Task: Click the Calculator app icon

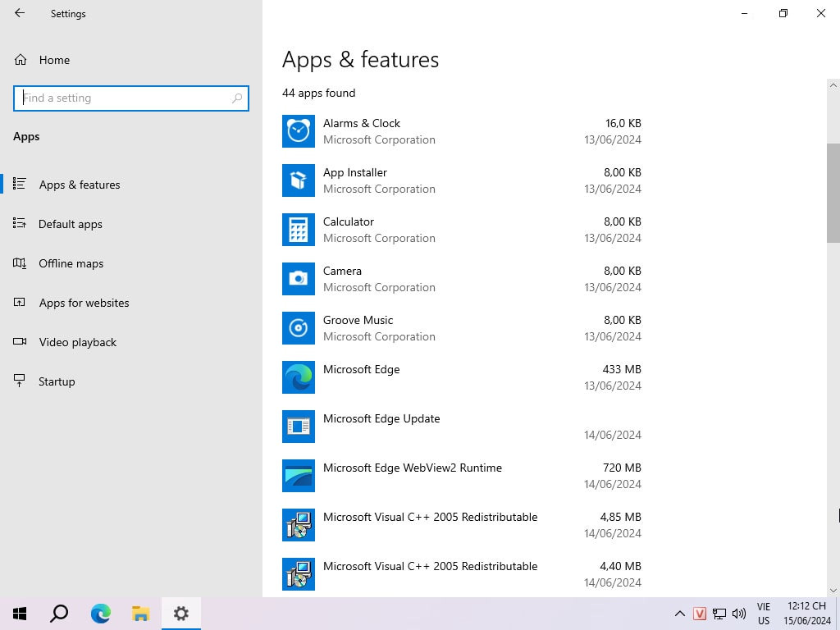Action: click(x=299, y=230)
